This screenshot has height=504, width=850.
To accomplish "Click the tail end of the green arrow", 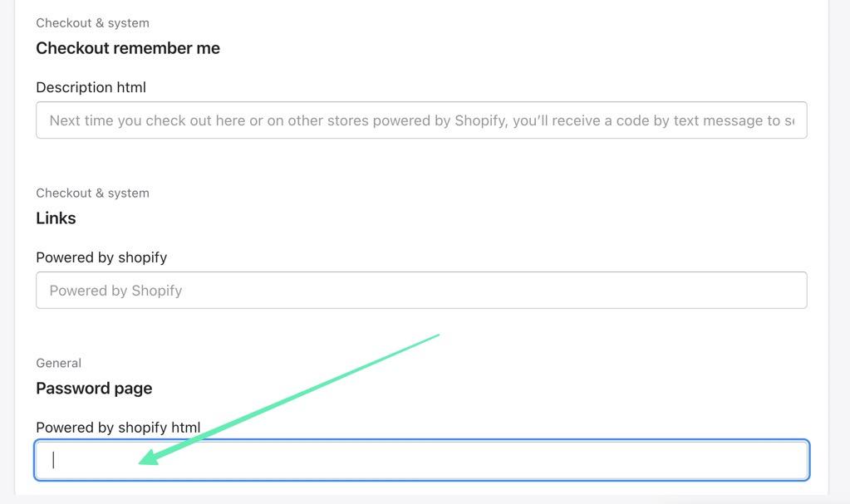I will [436, 335].
